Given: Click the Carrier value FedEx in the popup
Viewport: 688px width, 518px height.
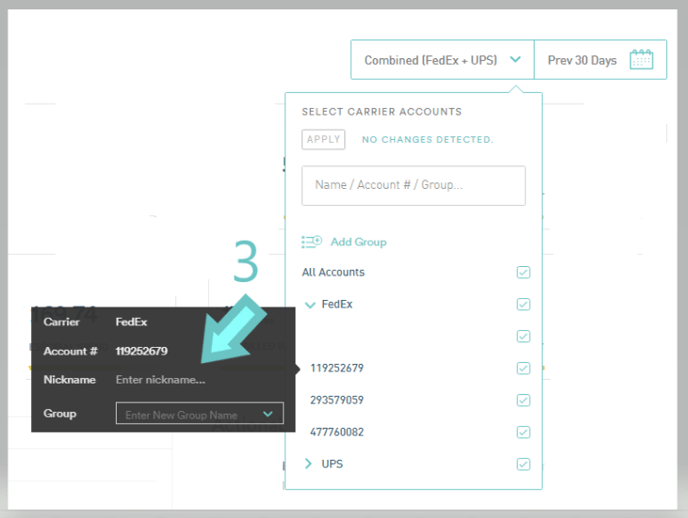Looking at the screenshot, I should [x=131, y=322].
